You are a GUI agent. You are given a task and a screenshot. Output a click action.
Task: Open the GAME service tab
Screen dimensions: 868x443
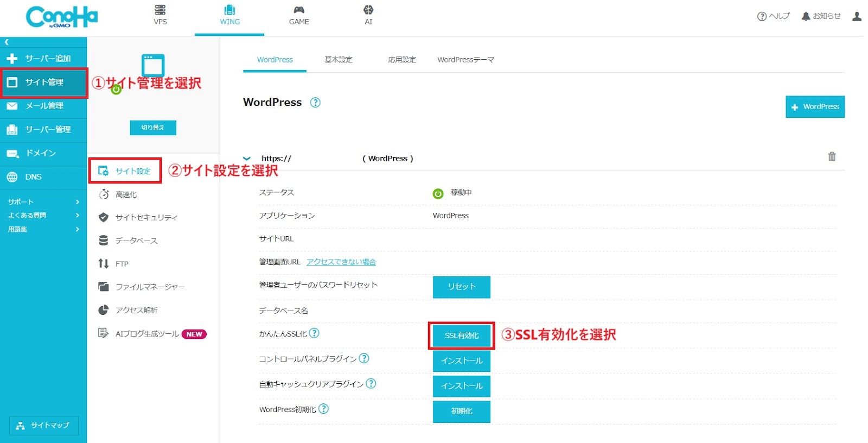(299, 15)
